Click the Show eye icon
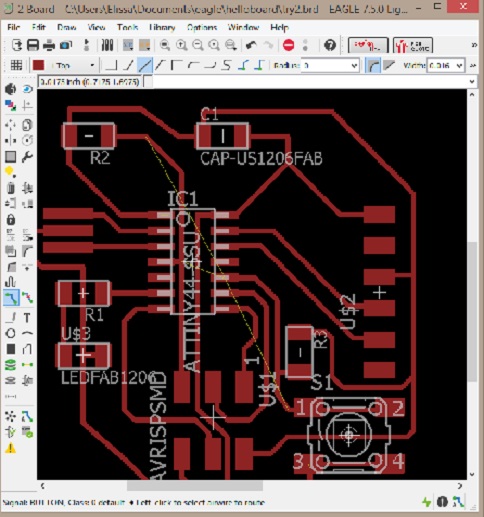Screen dimensions: 484x517 [27, 89]
